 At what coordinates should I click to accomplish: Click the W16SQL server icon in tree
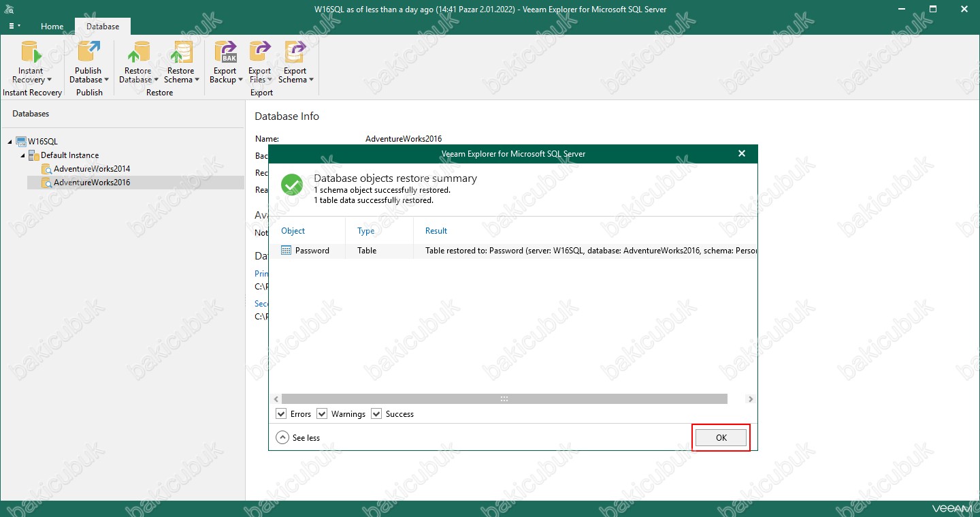[21, 142]
